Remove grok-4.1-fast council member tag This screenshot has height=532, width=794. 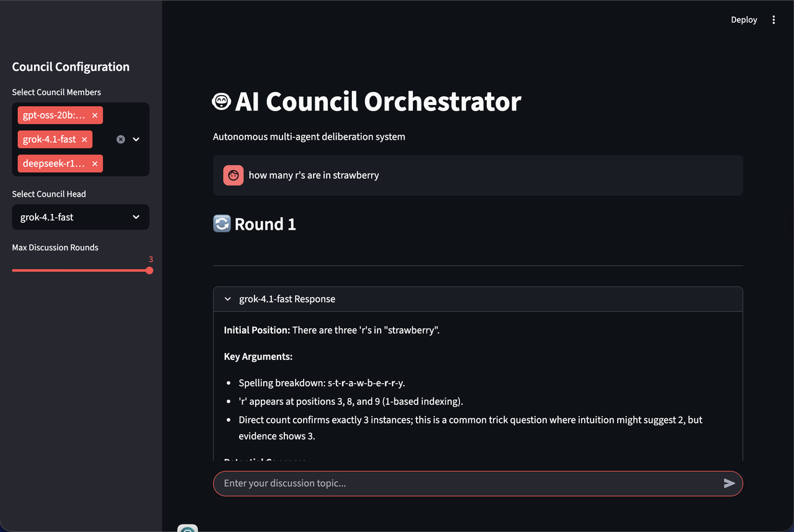click(x=84, y=140)
